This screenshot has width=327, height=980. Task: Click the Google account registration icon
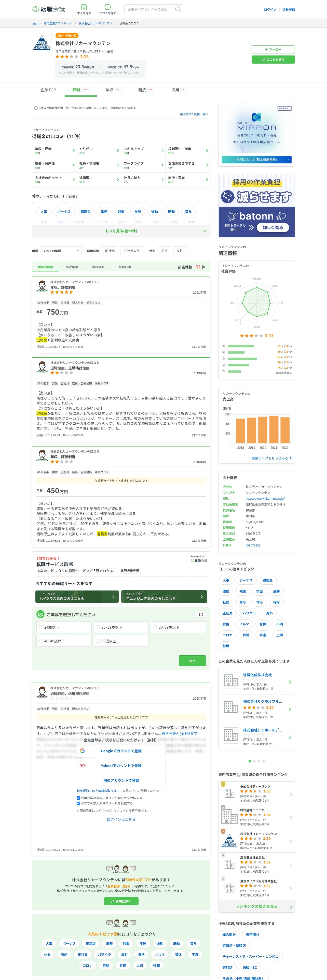point(83,751)
